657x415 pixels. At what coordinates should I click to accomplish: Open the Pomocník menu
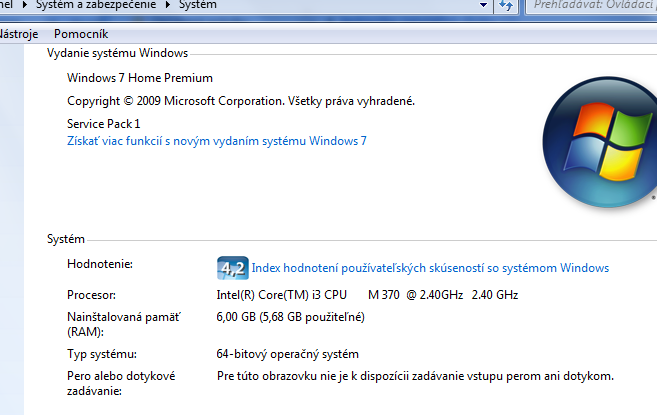pyautogui.click(x=81, y=33)
